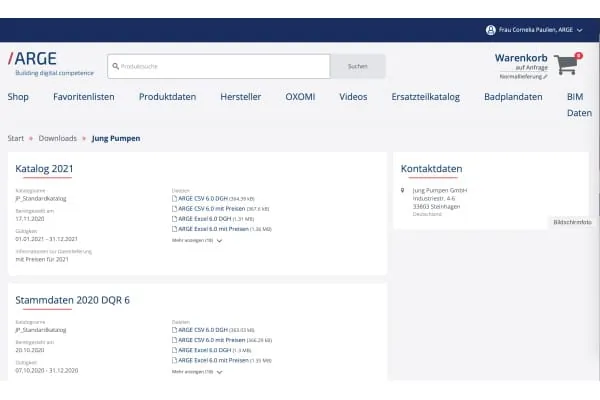Click the user profile avatar icon
The width and height of the screenshot is (600, 400).
click(x=490, y=30)
